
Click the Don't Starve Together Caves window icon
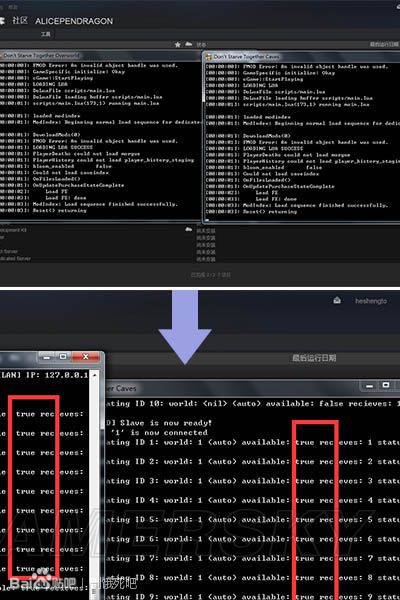(x=209, y=57)
